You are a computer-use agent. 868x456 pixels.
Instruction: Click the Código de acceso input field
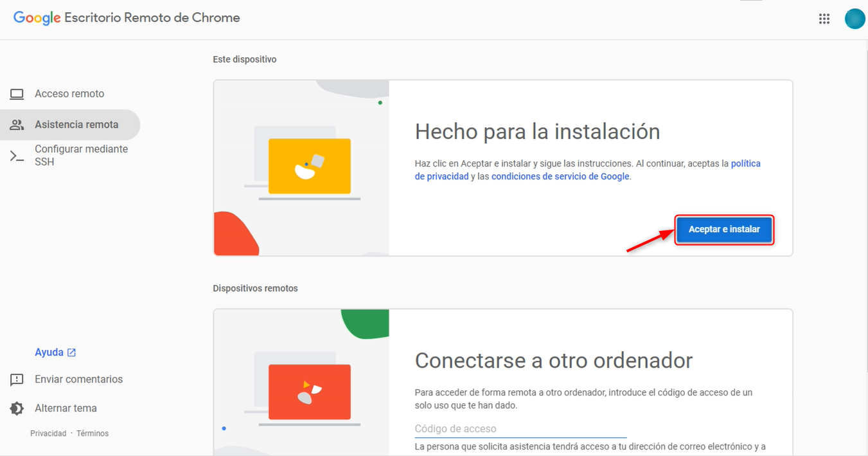(520, 428)
